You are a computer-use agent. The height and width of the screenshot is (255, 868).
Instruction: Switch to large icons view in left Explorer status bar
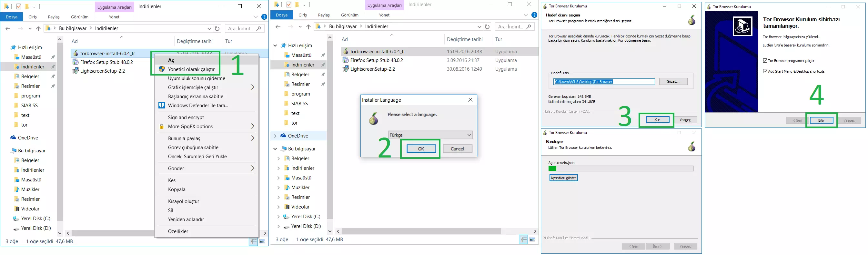click(x=262, y=241)
